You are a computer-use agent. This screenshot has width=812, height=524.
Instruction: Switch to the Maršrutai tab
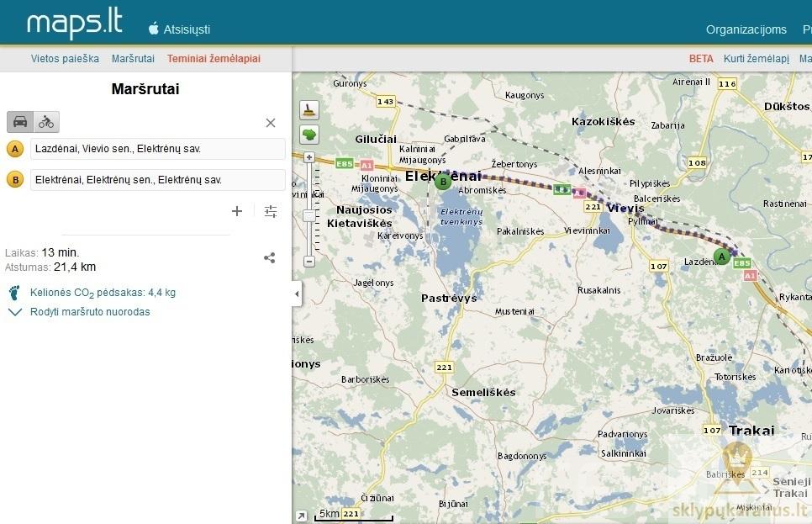point(133,59)
